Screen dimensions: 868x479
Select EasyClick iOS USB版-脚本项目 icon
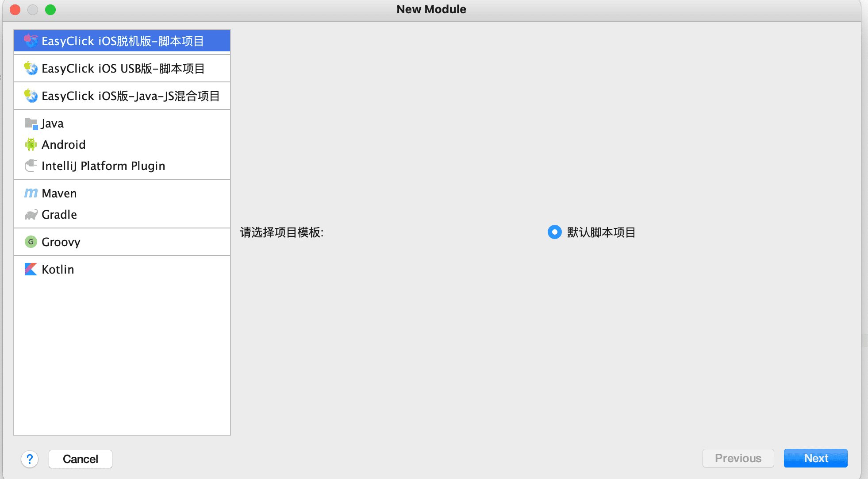30,69
